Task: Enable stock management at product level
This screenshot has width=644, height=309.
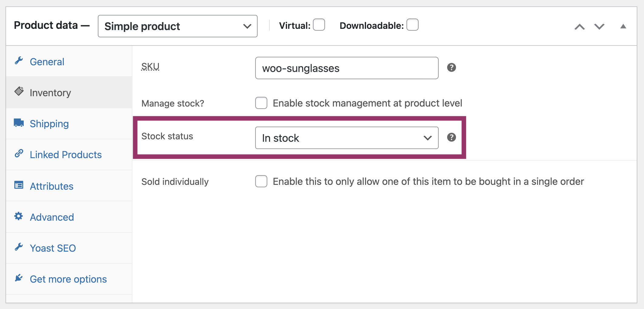Action: pos(261,103)
